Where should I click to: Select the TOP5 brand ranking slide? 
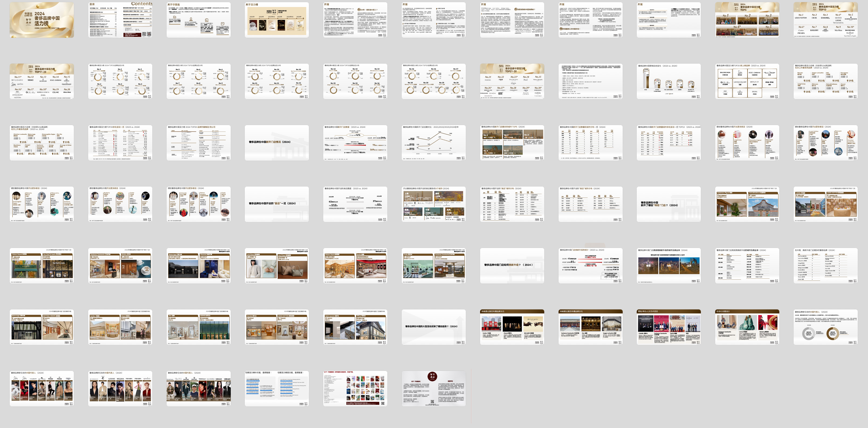click(x=747, y=20)
